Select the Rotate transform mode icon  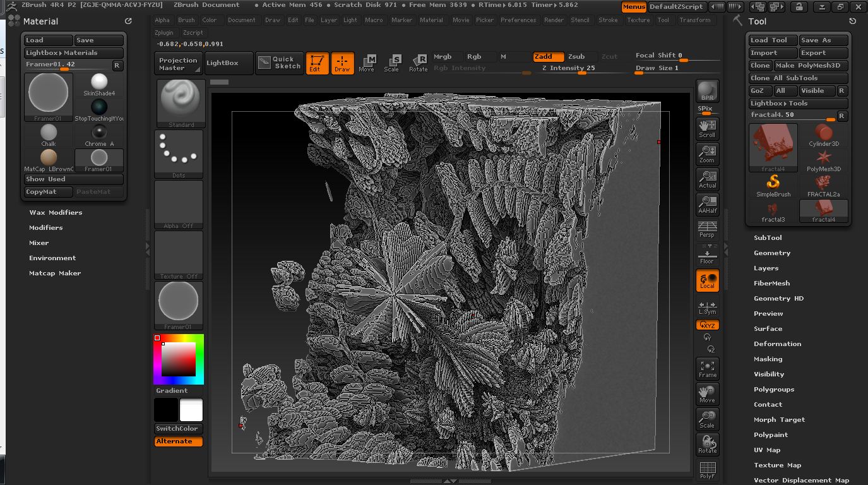pos(419,63)
